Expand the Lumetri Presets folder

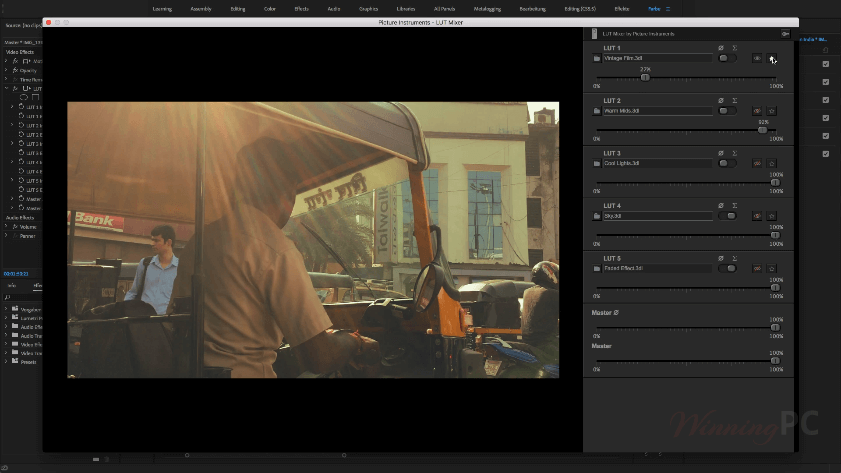point(6,318)
